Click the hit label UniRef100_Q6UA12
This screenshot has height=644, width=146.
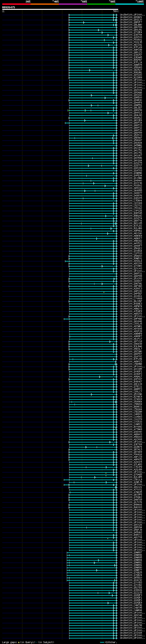(131, 118)
